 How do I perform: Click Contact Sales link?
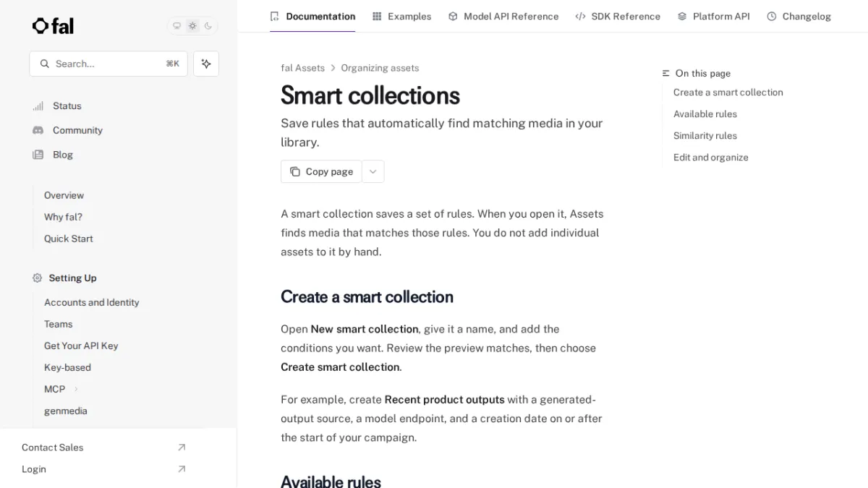pyautogui.click(x=53, y=448)
